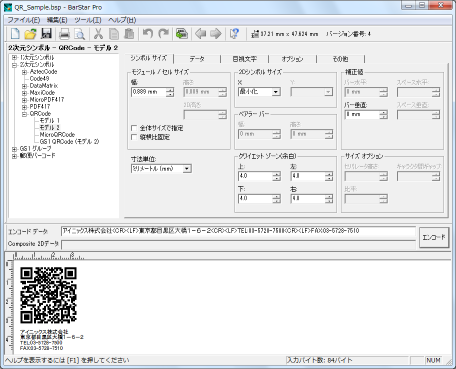Click the New document toolbar icon
Screen dimensions: 456x369
coord(15,34)
